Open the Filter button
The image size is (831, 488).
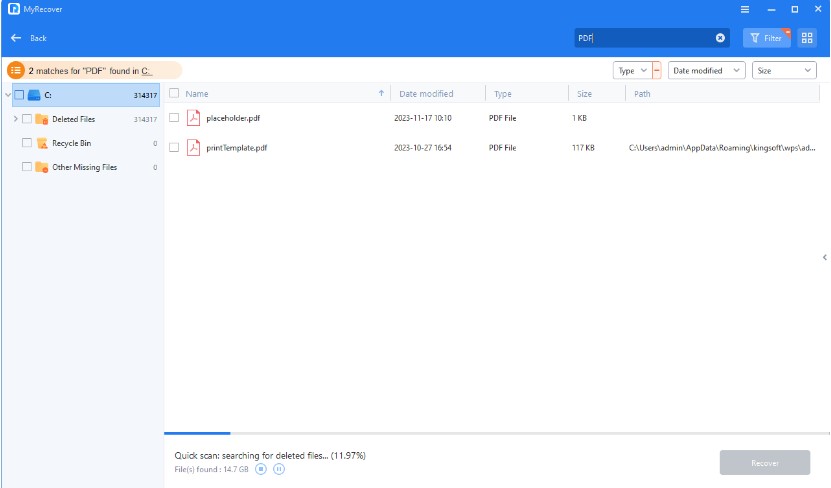(766, 38)
